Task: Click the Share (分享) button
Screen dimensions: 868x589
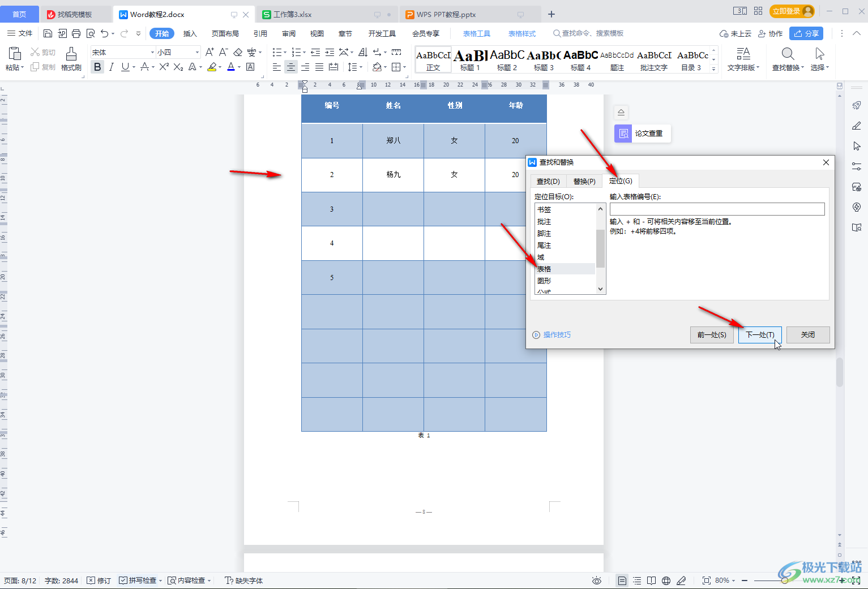Action: (806, 33)
